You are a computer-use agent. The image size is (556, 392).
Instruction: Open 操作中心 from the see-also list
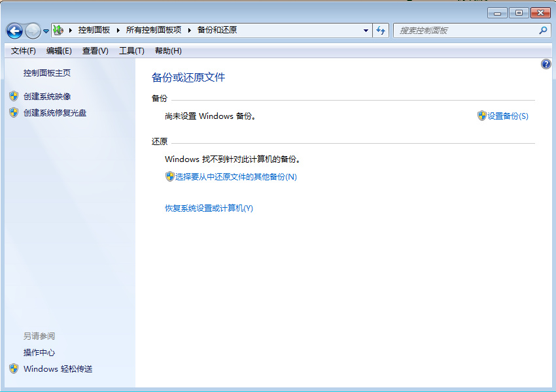[x=39, y=353]
